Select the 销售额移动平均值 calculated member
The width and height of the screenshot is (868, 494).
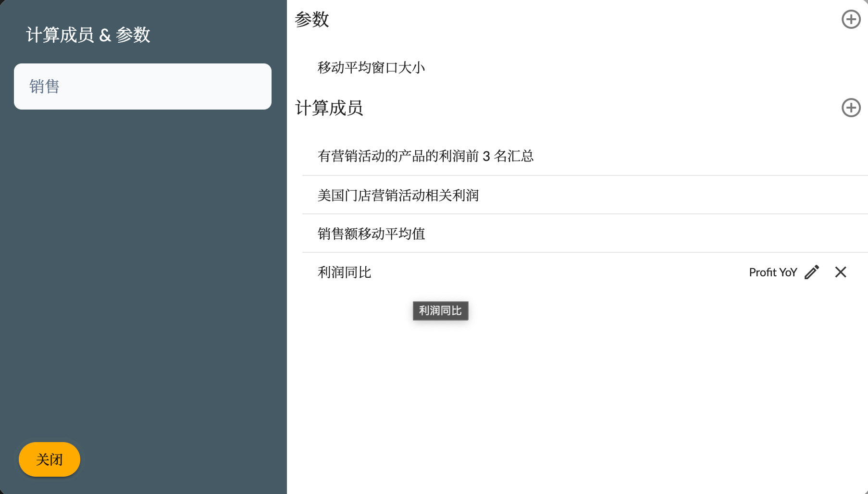[371, 234]
